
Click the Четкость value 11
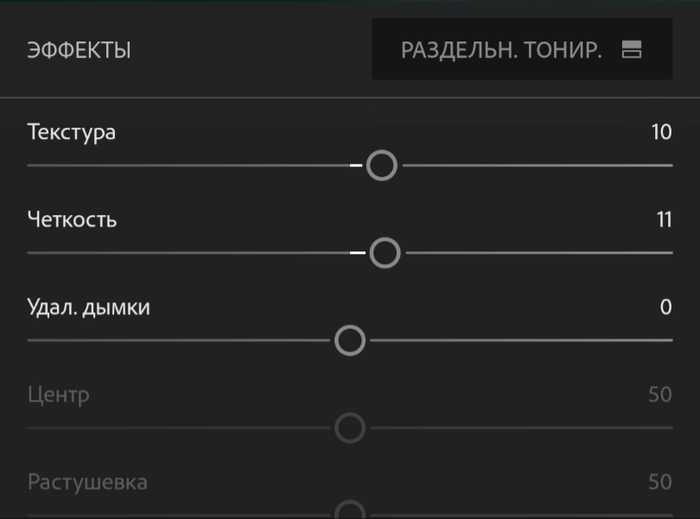(x=661, y=220)
